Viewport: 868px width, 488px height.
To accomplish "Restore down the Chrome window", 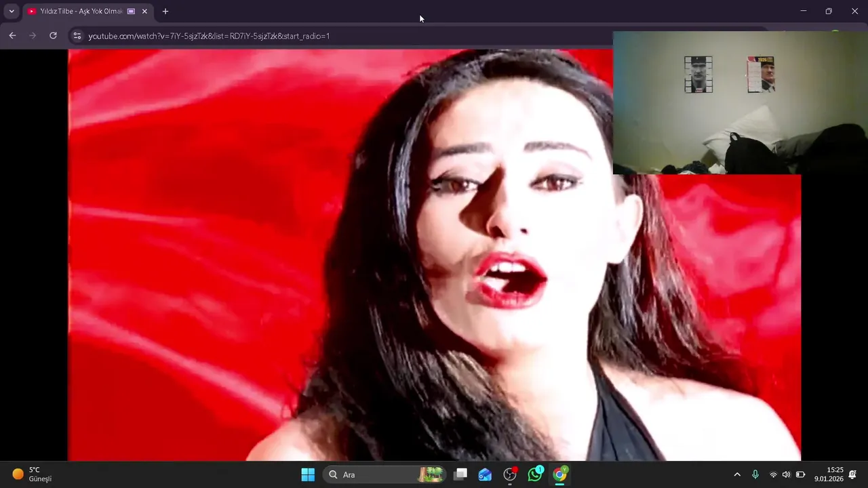I will tap(829, 12).
